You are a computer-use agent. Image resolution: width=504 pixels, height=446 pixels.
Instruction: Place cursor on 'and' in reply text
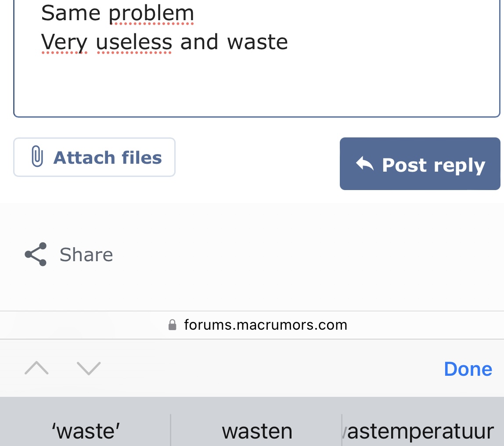click(x=199, y=42)
